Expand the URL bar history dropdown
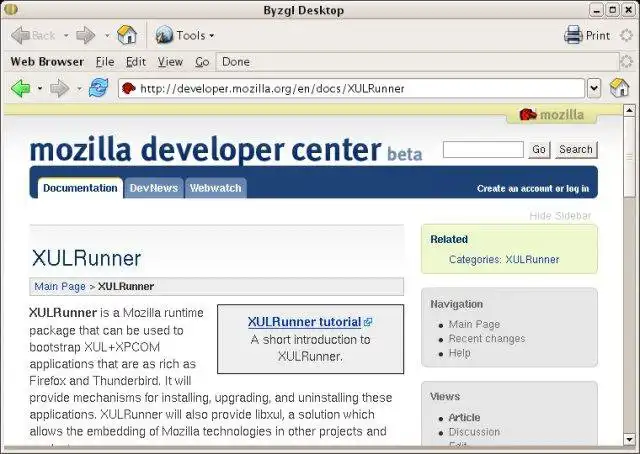This screenshot has height=454, width=640. coord(594,88)
